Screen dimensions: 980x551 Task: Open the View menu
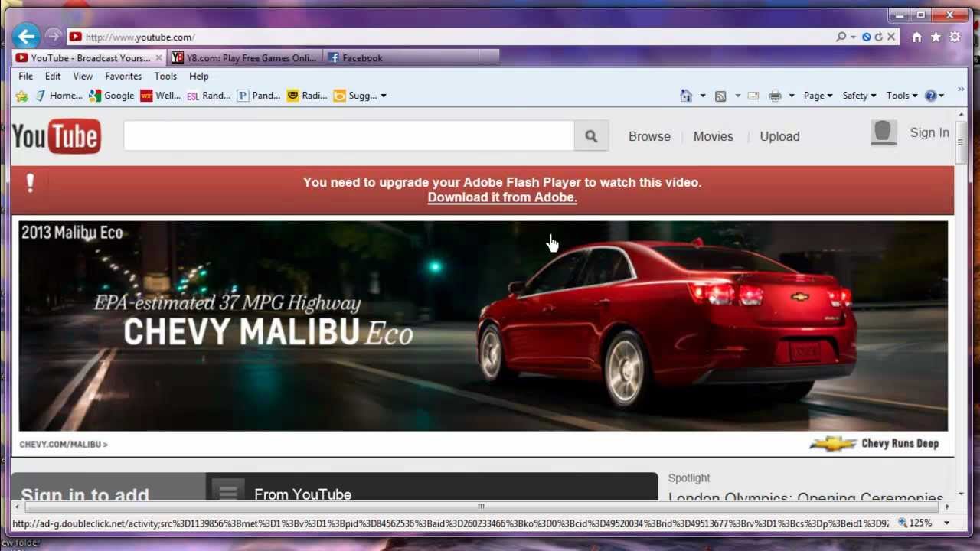(83, 76)
